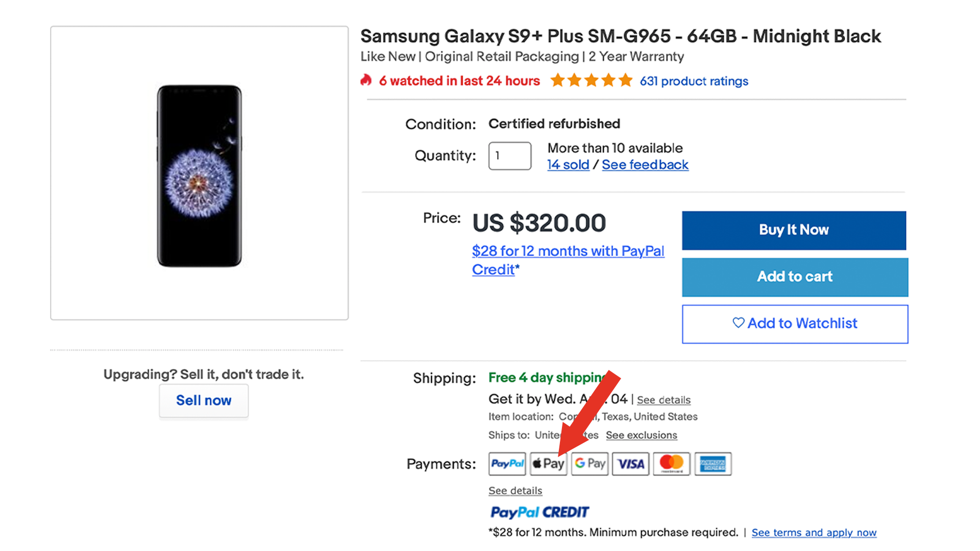
Task: Click the quantity input field
Action: point(508,156)
